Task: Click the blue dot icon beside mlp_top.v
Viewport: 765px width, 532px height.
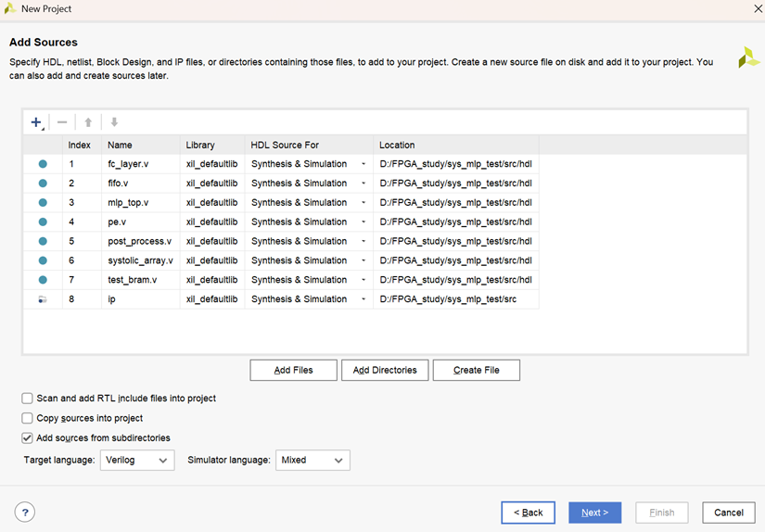Action: click(x=43, y=203)
